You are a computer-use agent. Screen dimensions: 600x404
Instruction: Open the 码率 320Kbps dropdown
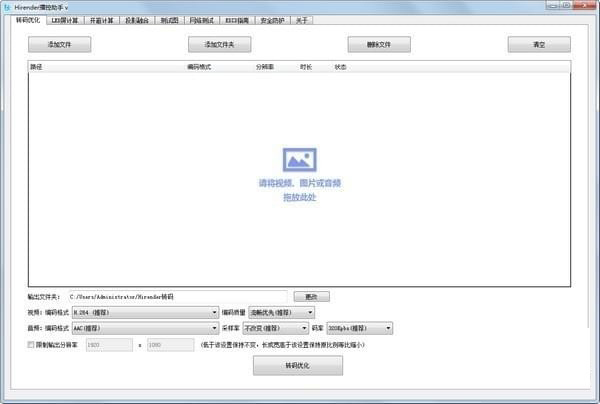[x=360, y=328]
